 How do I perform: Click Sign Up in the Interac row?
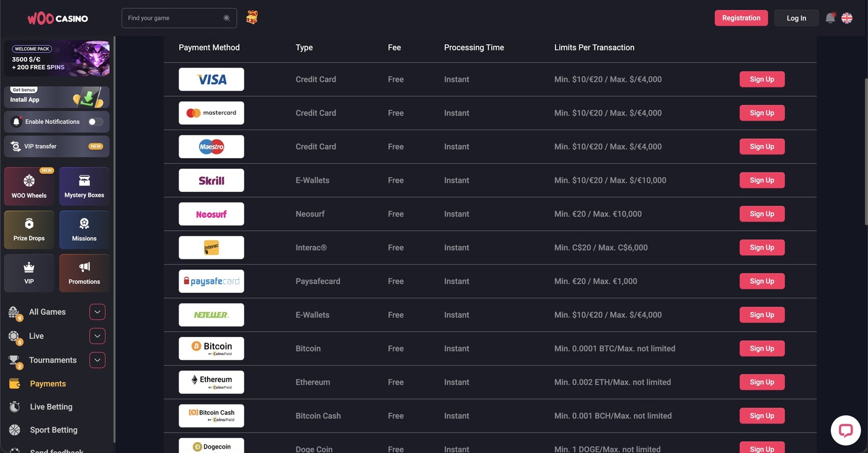coord(762,248)
